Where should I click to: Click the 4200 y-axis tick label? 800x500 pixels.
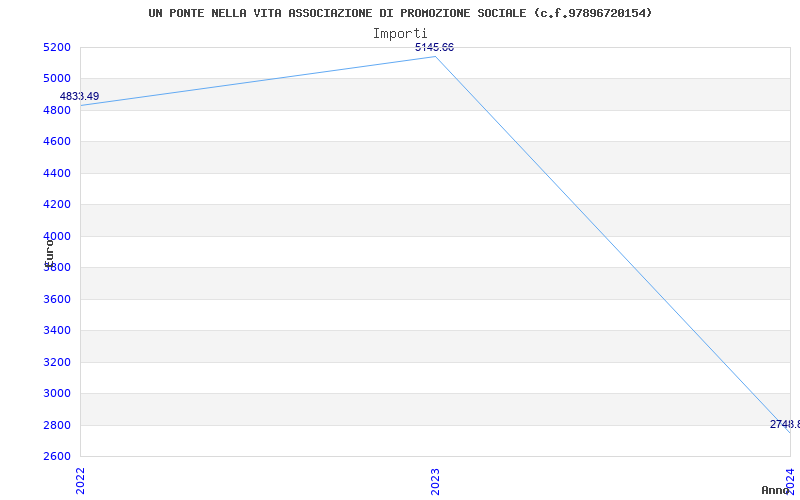tap(57, 205)
